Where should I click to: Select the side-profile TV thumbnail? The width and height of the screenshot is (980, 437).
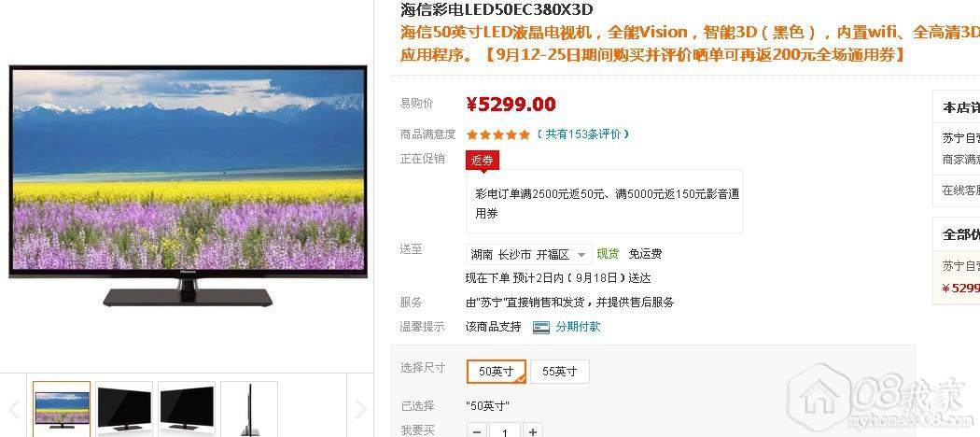coord(249,409)
